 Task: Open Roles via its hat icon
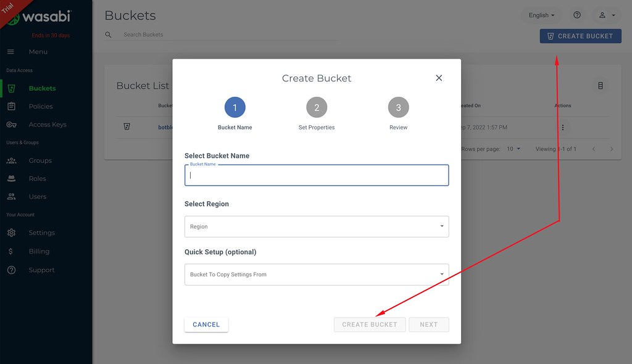point(11,178)
